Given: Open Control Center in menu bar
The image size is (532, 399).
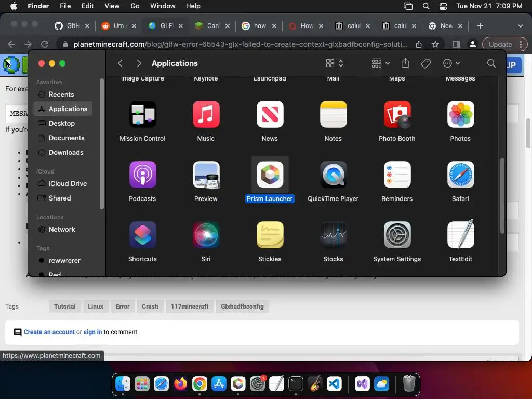Looking at the screenshot, I should coord(443,6).
